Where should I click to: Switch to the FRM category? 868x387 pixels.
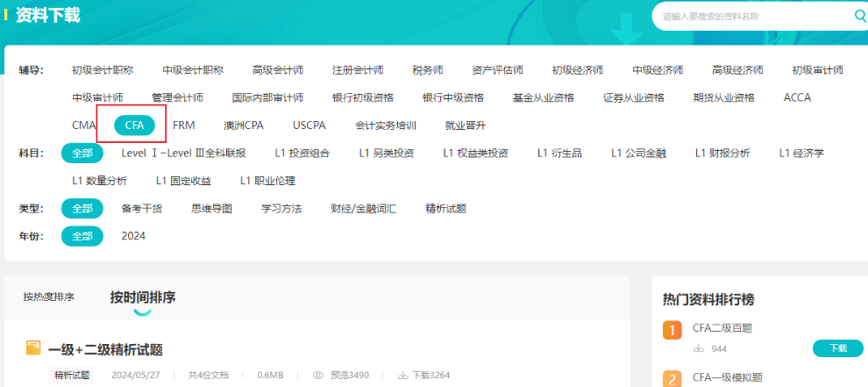point(184,125)
